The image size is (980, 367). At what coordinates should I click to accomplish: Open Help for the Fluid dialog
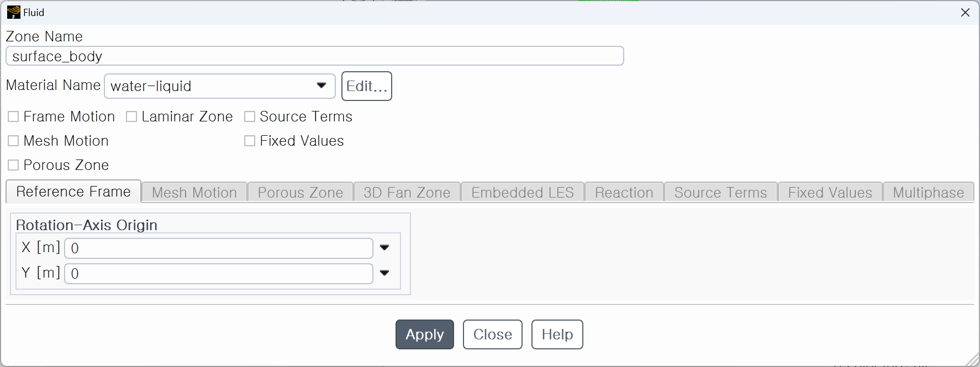(557, 334)
